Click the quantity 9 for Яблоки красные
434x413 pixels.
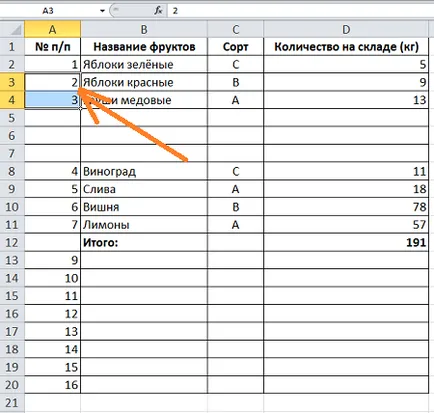pos(346,82)
